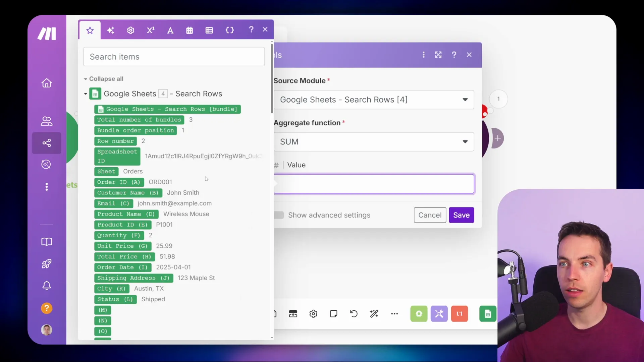644x362 pixels.
Task: Click the Value input field
Action: click(x=374, y=184)
